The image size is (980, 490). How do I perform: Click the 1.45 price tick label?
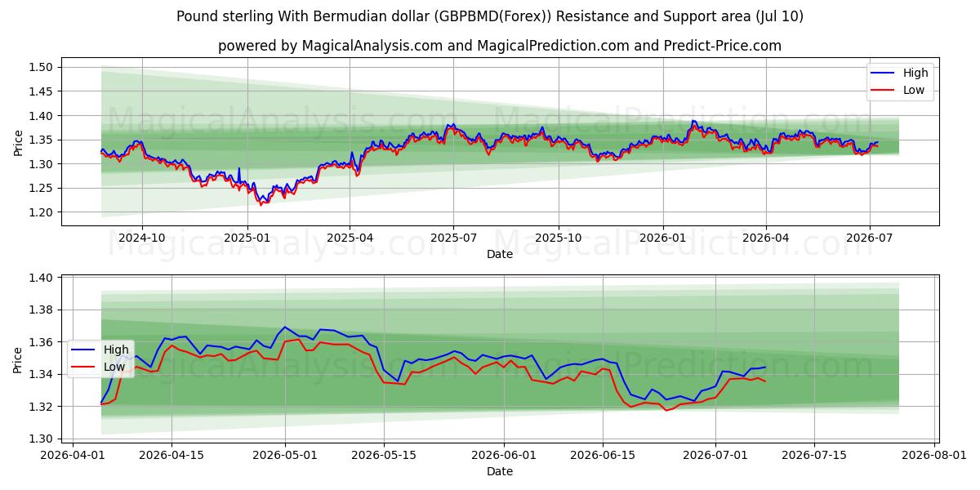tap(42, 92)
